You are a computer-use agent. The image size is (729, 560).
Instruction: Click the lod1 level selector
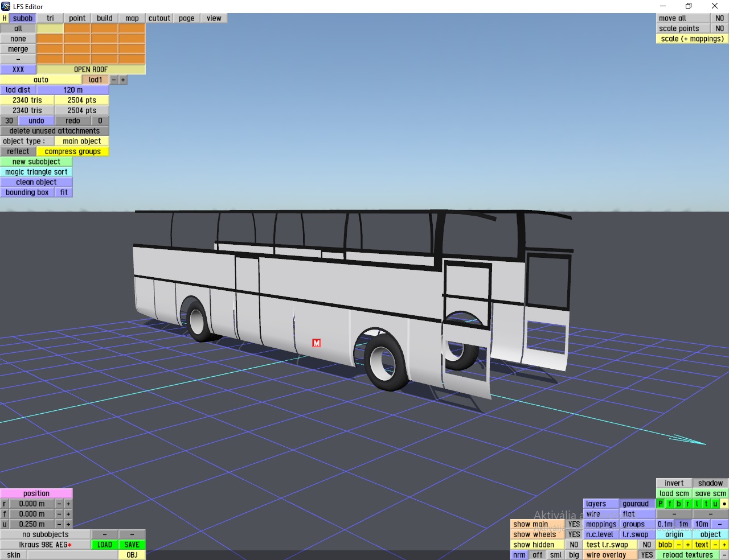point(96,80)
